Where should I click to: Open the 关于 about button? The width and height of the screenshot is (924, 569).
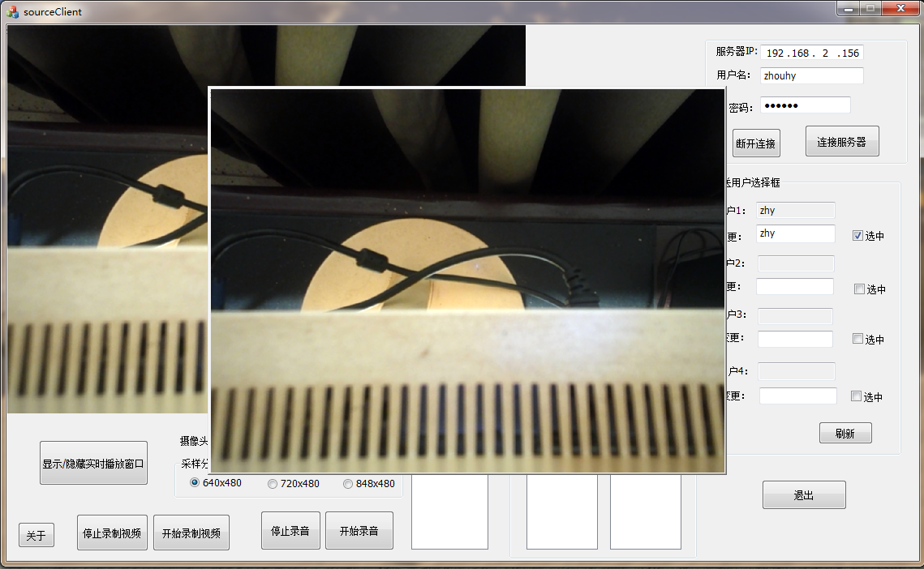(x=37, y=536)
